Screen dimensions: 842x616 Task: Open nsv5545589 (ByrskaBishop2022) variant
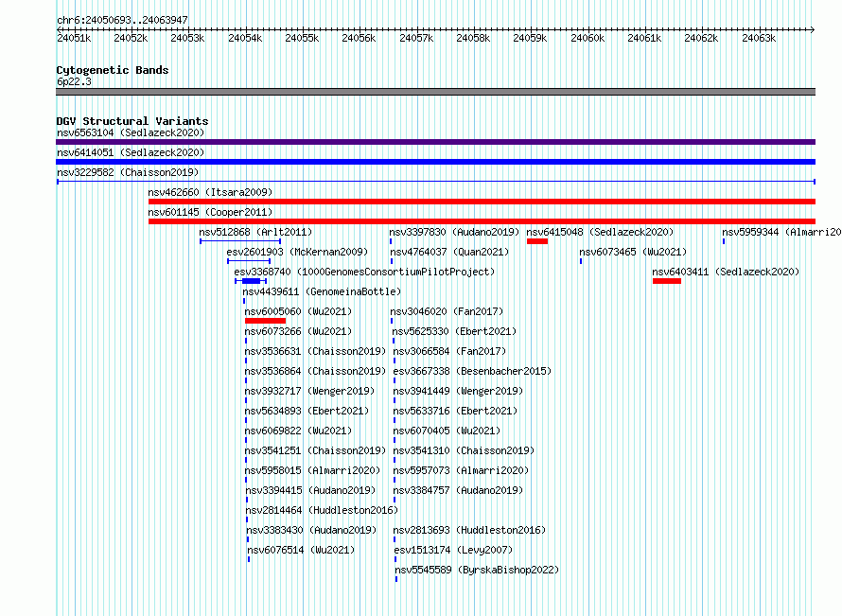(477, 570)
